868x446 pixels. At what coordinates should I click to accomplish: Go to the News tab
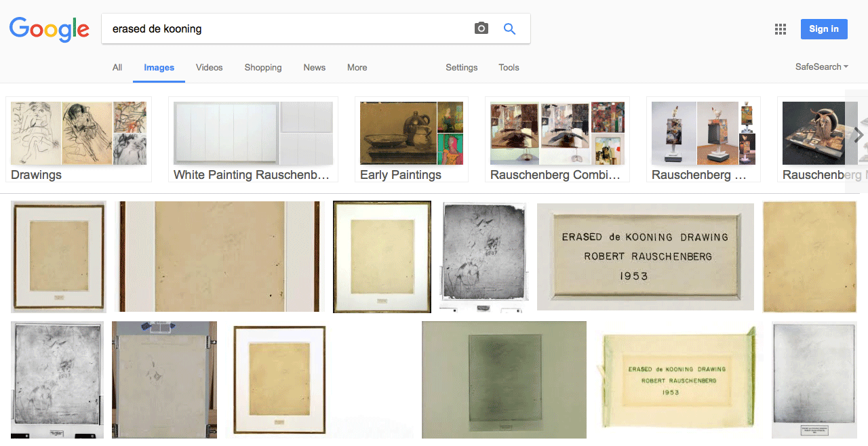[315, 67]
